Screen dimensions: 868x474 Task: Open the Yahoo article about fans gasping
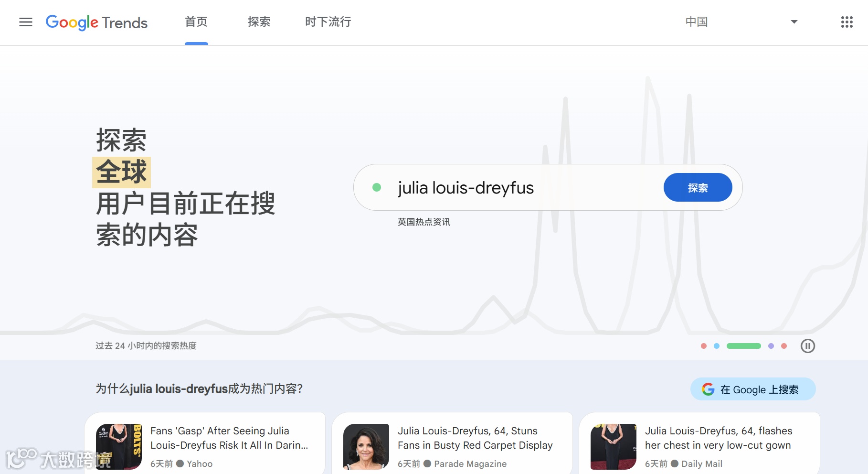click(x=229, y=438)
